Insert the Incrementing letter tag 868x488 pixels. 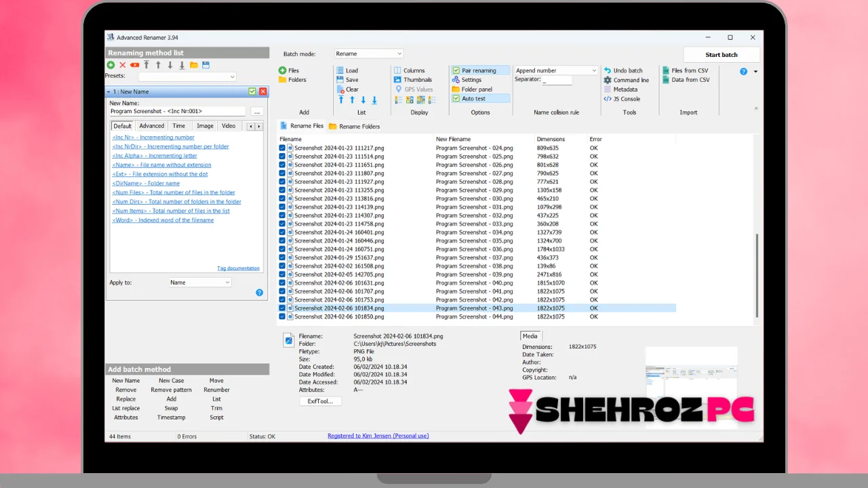pos(155,156)
